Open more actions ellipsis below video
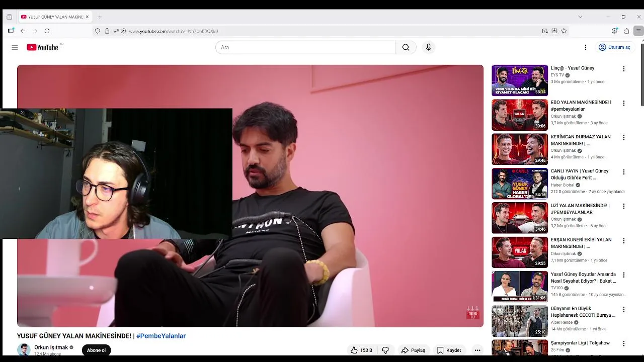Image resolution: width=644 pixels, height=362 pixels. point(477,350)
